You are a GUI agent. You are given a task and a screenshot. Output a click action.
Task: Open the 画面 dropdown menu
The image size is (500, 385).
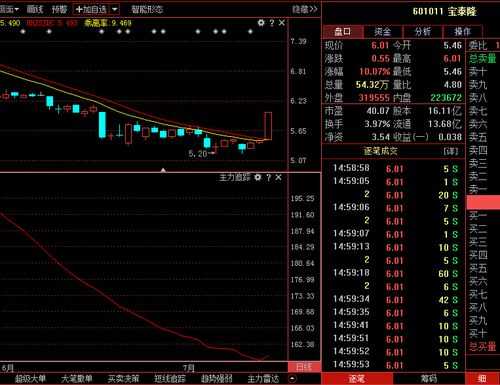(9, 9)
